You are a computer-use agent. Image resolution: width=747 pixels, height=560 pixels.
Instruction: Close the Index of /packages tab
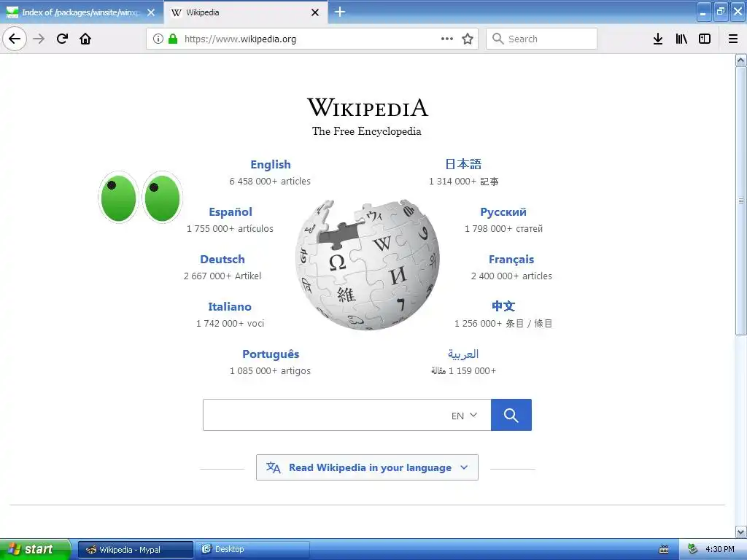pos(151,12)
